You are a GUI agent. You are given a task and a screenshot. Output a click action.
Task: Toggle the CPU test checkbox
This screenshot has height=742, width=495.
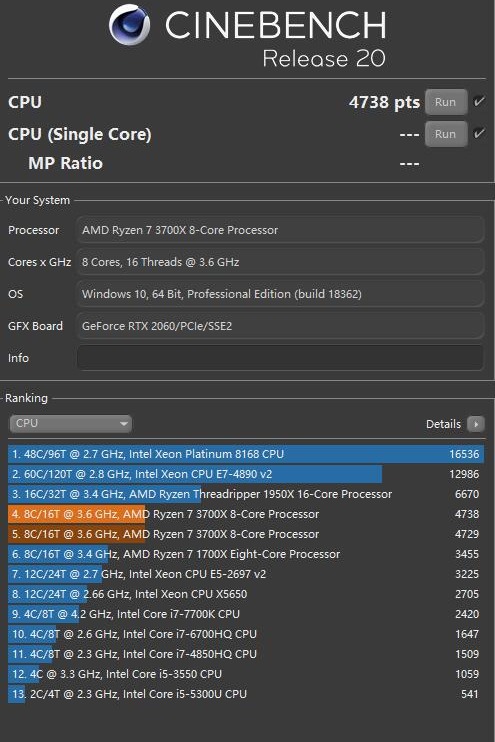(479, 101)
